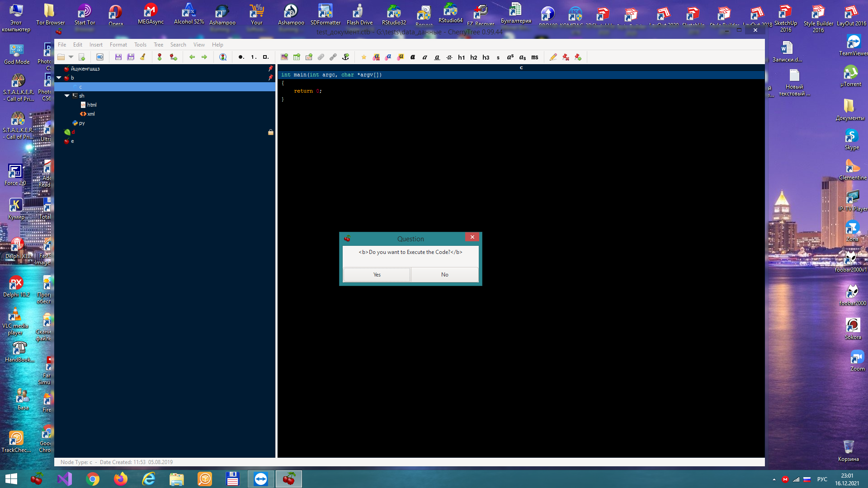
Task: Click Yes to execute the code
Action: [377, 275]
